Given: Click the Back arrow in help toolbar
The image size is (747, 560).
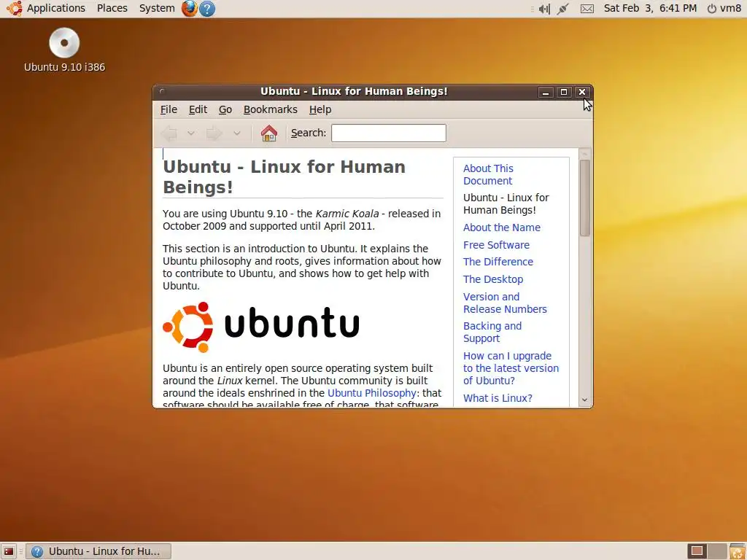Looking at the screenshot, I should (x=169, y=134).
